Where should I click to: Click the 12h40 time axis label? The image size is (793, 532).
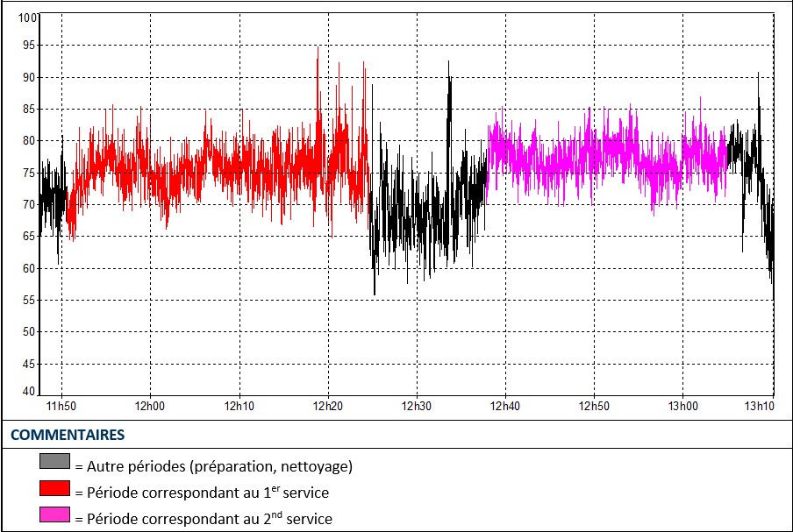(x=505, y=407)
